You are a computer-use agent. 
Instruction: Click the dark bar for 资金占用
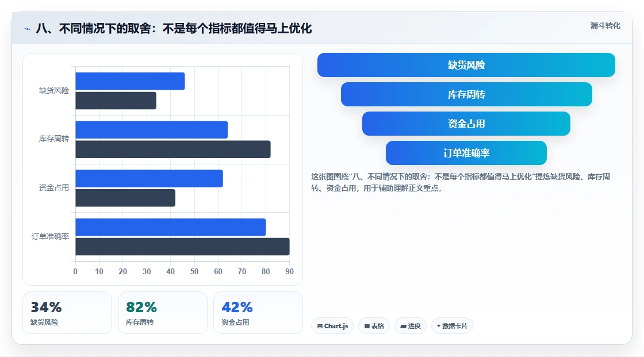(125, 198)
